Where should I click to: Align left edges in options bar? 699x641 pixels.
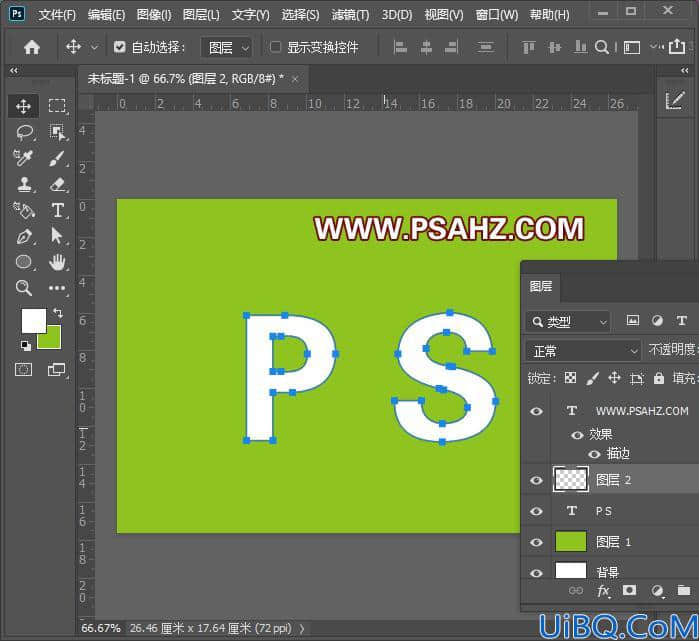(400, 47)
